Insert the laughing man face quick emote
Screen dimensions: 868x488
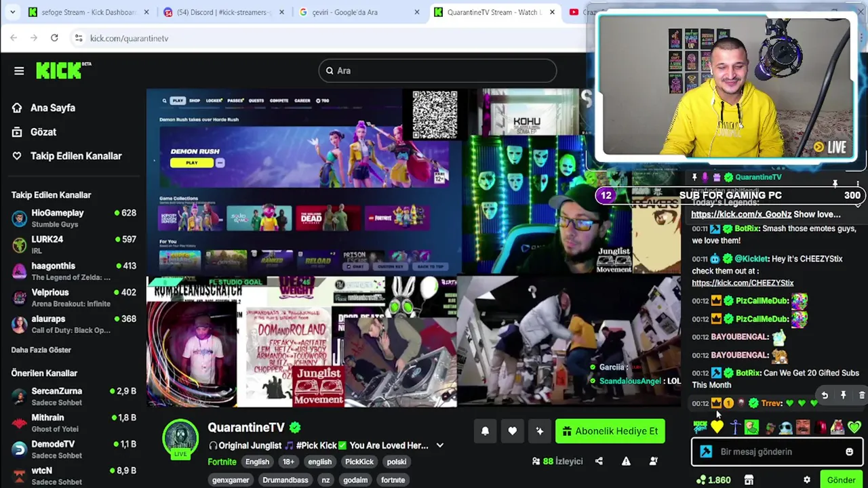click(x=802, y=427)
